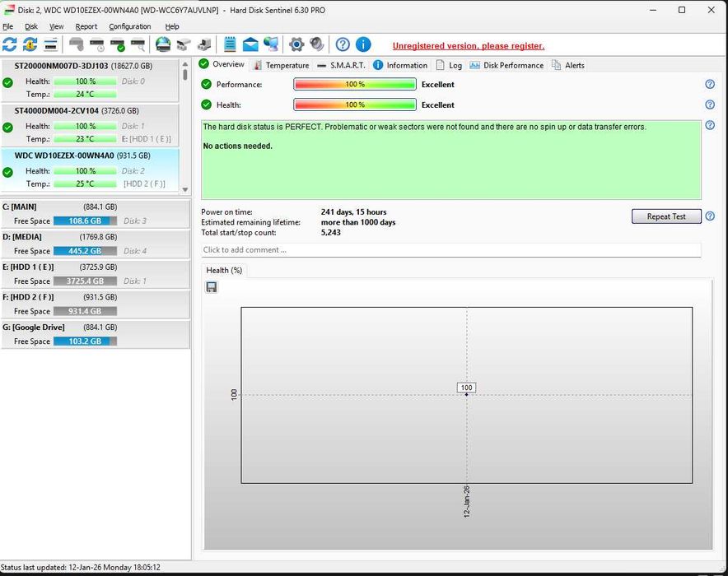Open the View menu
The width and height of the screenshot is (728, 576).
click(x=56, y=26)
